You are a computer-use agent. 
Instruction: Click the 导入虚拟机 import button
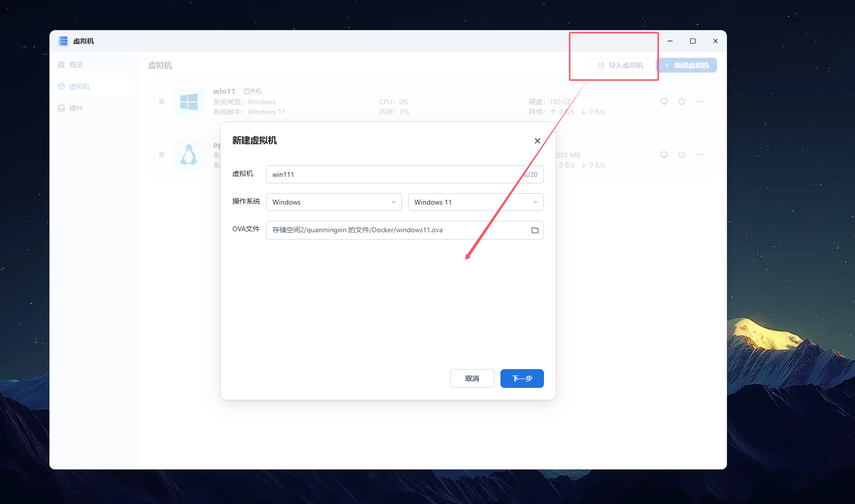(x=621, y=65)
